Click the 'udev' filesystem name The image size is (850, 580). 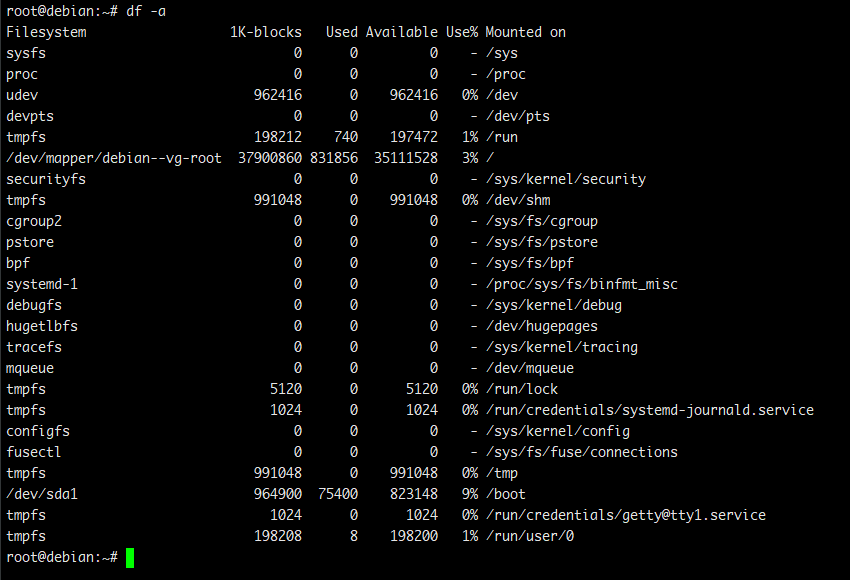pyautogui.click(x=22, y=95)
